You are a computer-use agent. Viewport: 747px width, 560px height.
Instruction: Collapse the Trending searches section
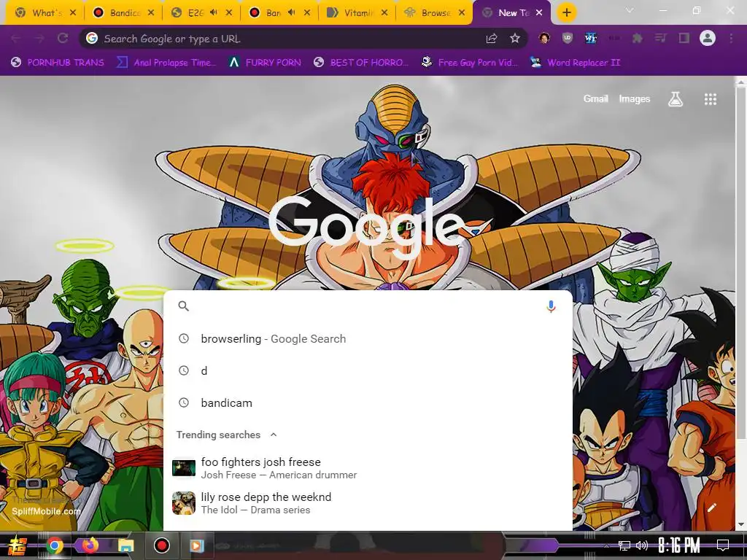click(274, 435)
